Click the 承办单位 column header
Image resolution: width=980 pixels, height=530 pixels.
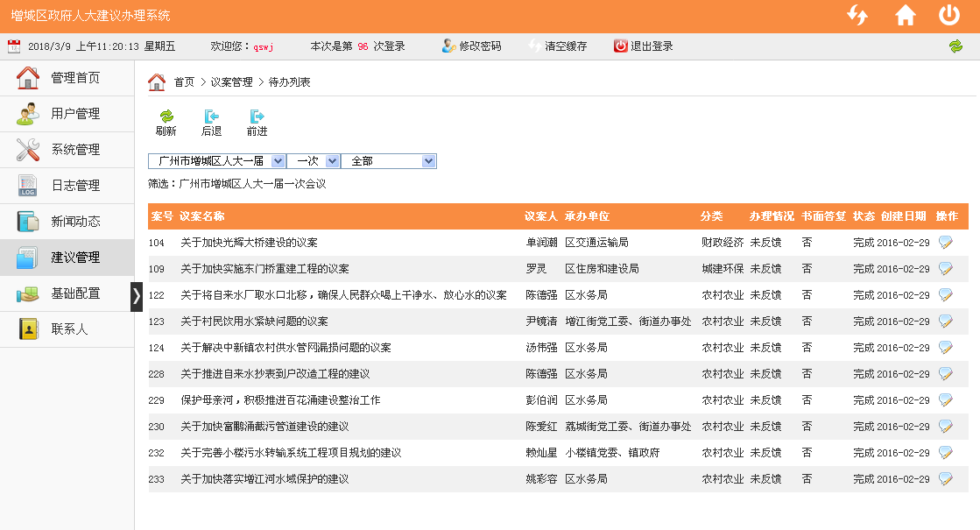[587, 216]
